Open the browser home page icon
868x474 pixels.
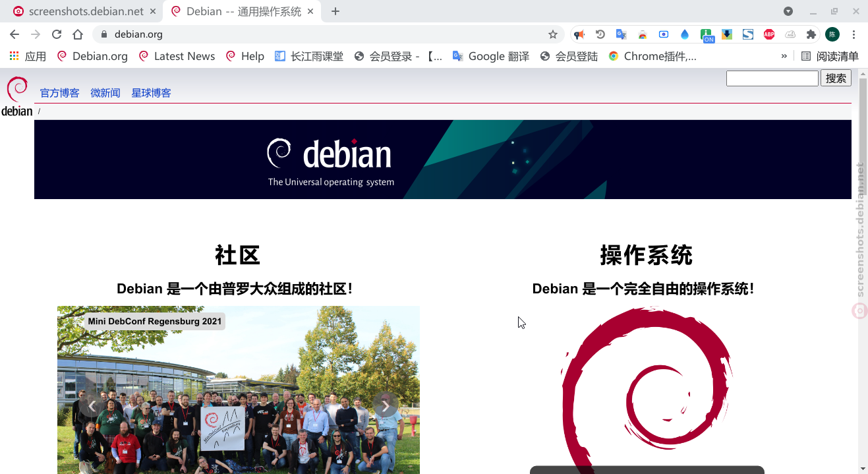tap(78, 34)
